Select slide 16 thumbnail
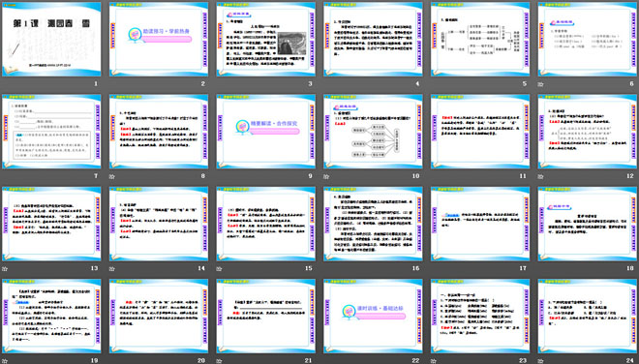Image resolution: width=639 pixels, height=364 pixels. [373, 224]
